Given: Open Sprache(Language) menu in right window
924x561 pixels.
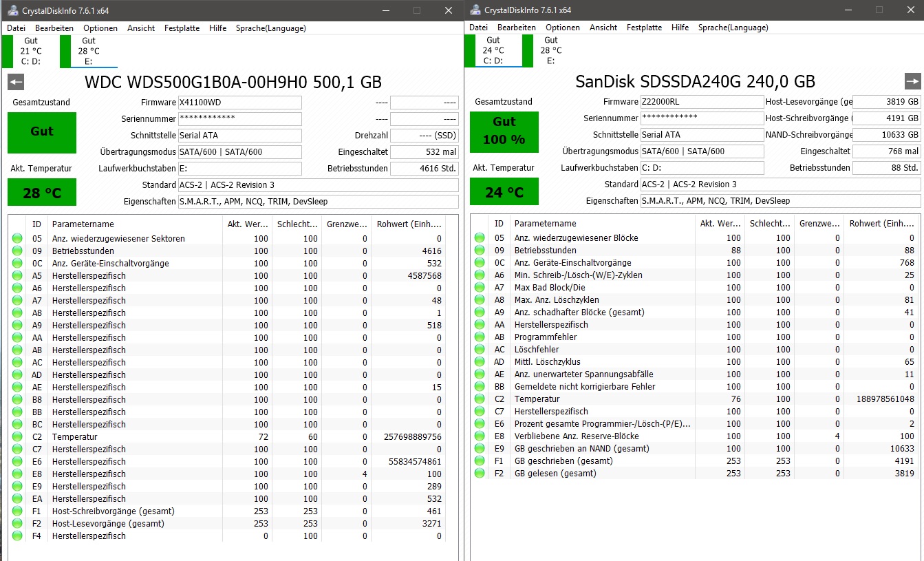Looking at the screenshot, I should (733, 28).
